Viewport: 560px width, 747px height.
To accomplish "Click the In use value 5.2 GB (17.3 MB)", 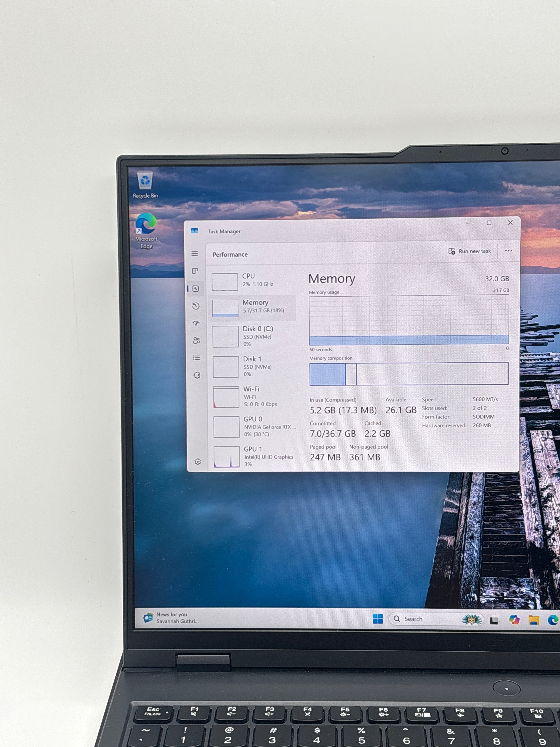I will [x=343, y=410].
